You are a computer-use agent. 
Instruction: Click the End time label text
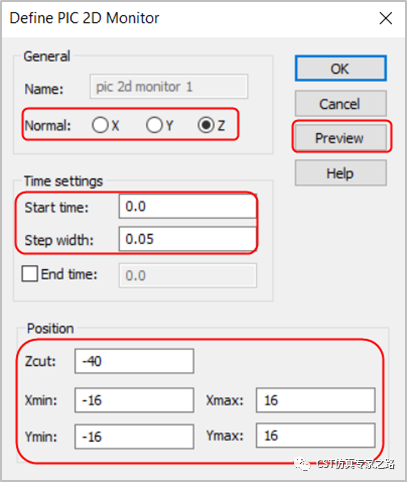click(x=69, y=274)
